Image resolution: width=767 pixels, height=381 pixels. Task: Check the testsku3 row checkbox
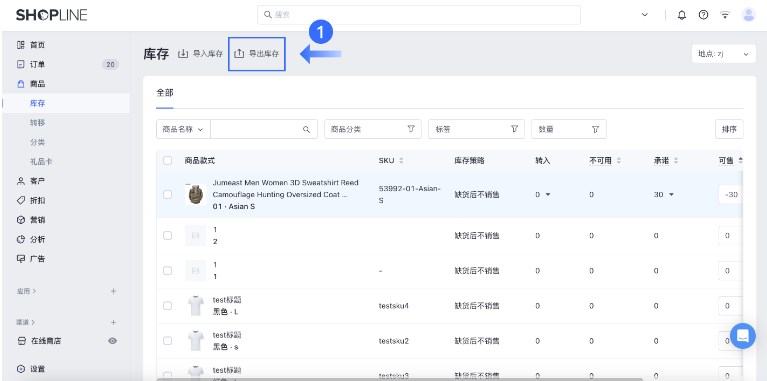[167, 375]
